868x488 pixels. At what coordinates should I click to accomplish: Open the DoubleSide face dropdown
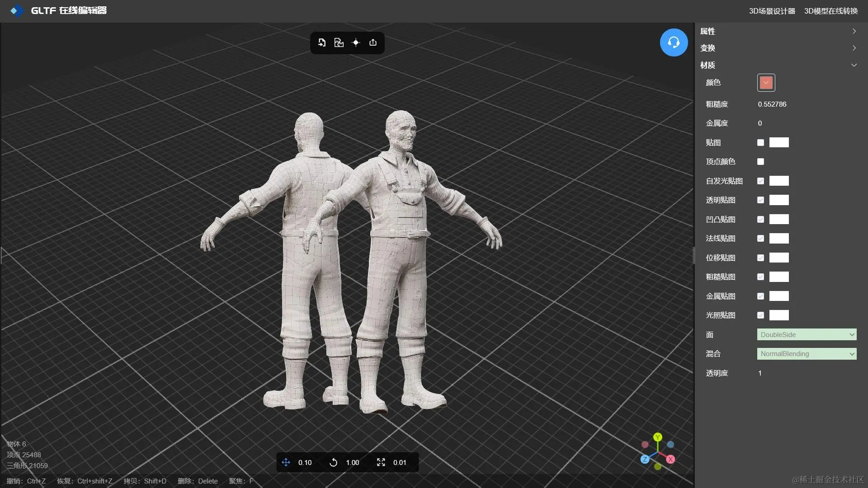tap(807, 335)
